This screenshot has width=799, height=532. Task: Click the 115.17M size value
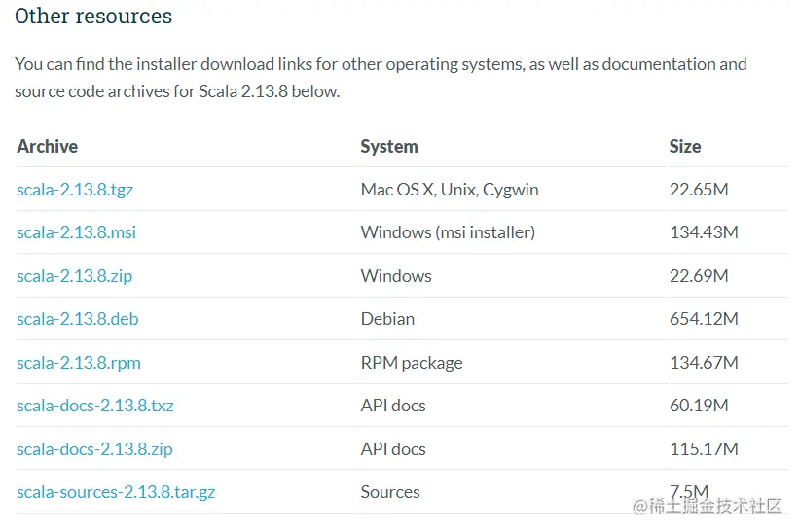tap(704, 449)
